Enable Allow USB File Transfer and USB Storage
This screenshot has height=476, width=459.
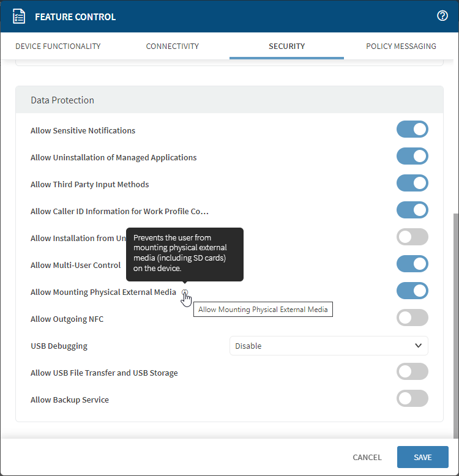pos(412,371)
